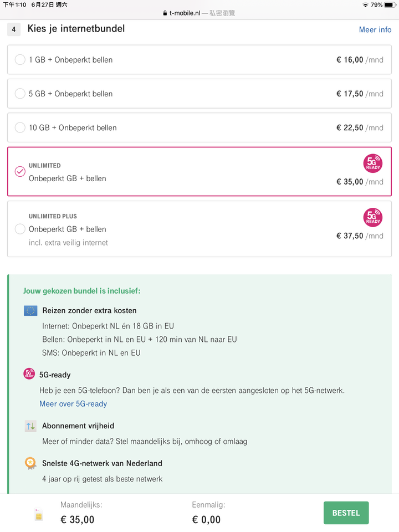Tap the 5G Ready badge on Unlimited bundle
Image resolution: width=399 pixels, height=532 pixels.
click(373, 163)
